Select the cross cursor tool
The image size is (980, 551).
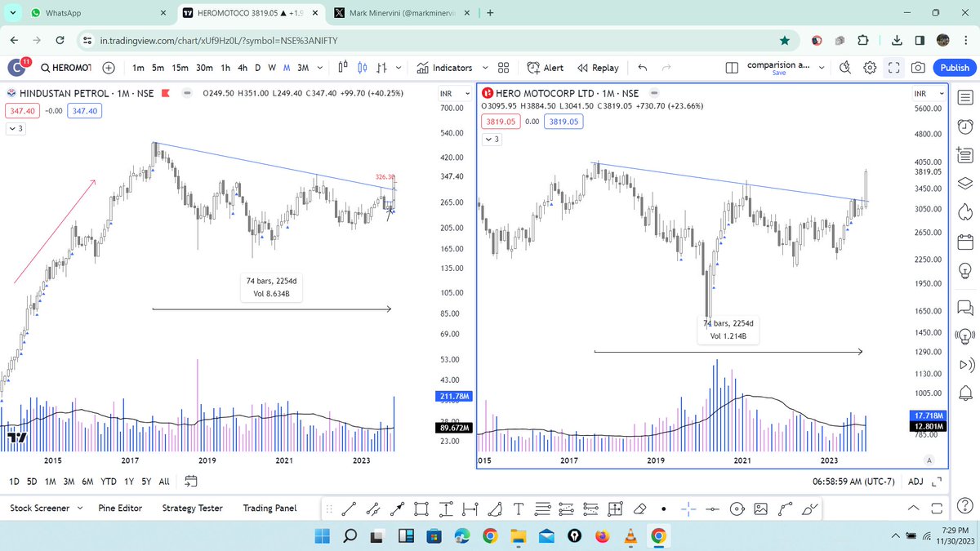click(688, 509)
